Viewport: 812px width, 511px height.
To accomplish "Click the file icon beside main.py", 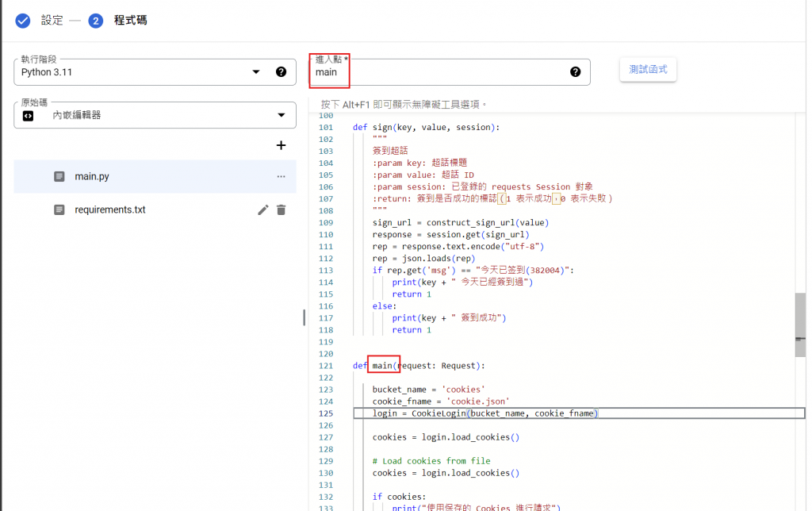I will click(59, 177).
